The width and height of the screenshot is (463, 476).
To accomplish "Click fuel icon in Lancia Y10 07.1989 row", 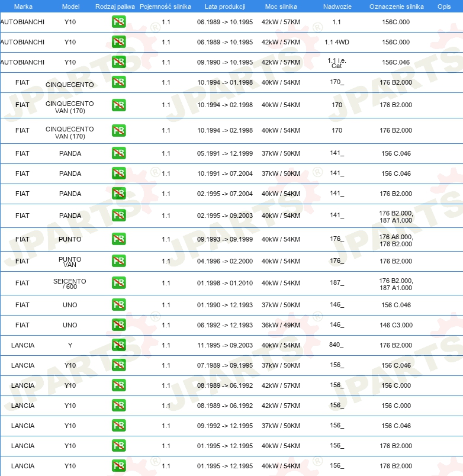I will [x=118, y=365].
